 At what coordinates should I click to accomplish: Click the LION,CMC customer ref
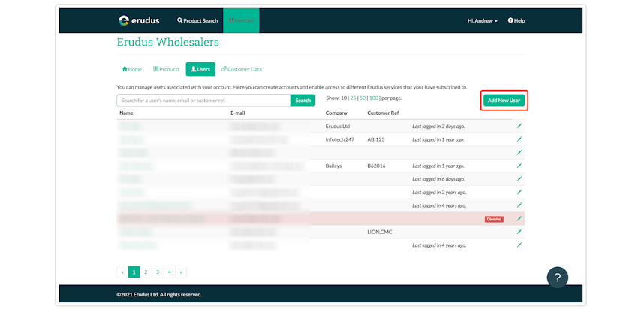(x=380, y=232)
